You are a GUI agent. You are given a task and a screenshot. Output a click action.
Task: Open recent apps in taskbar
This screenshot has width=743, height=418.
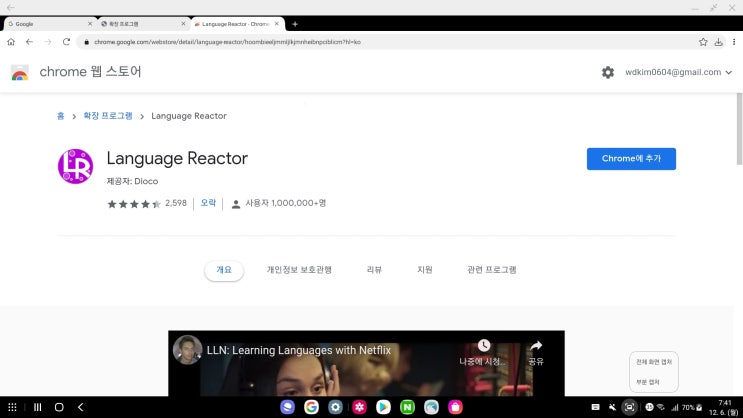click(37, 407)
